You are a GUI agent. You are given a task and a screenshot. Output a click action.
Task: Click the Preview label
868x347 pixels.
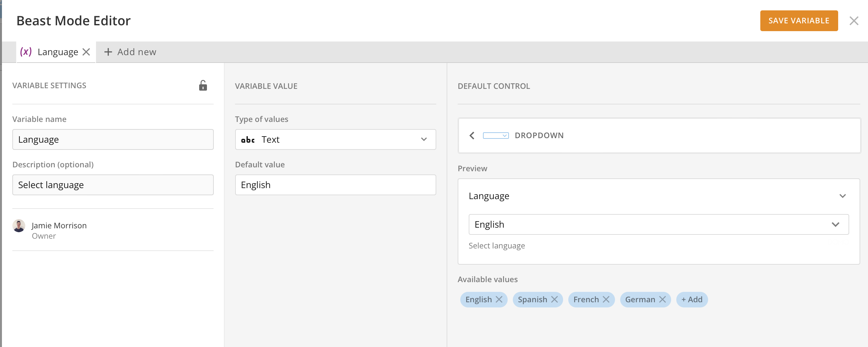point(472,168)
